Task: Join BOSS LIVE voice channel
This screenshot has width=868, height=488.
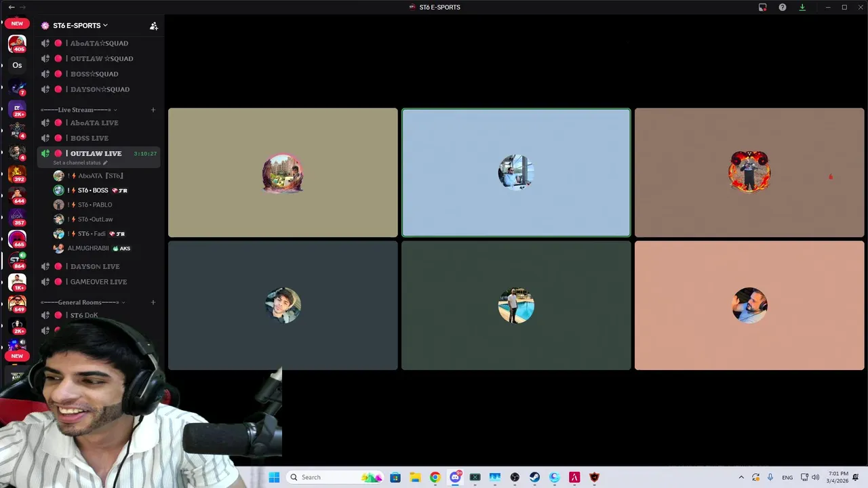Action: pos(99,138)
